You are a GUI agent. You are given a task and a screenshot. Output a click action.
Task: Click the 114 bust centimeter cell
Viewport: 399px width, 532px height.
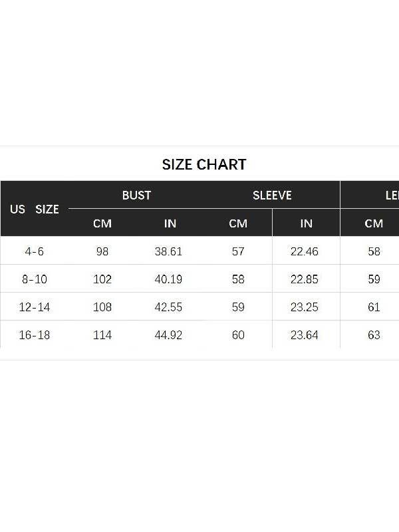click(102, 335)
